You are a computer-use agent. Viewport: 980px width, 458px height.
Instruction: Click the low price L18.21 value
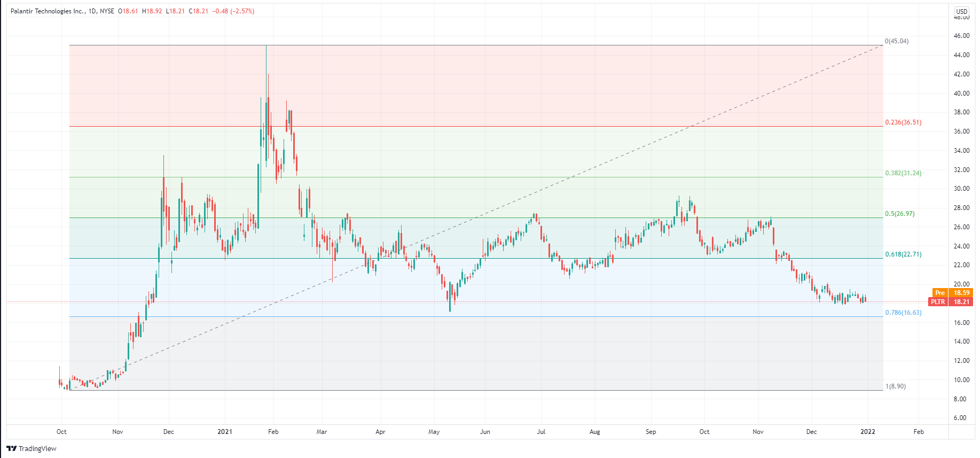click(x=176, y=11)
